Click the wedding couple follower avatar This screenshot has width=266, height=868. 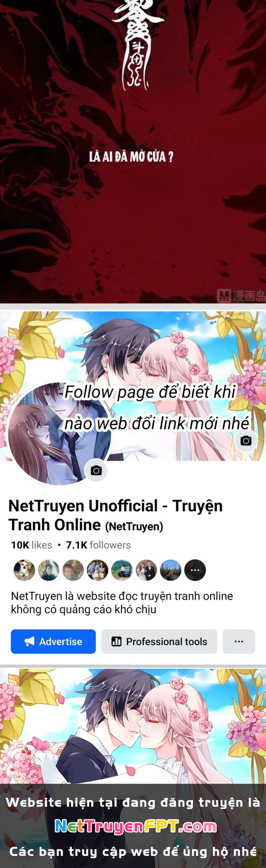146,570
